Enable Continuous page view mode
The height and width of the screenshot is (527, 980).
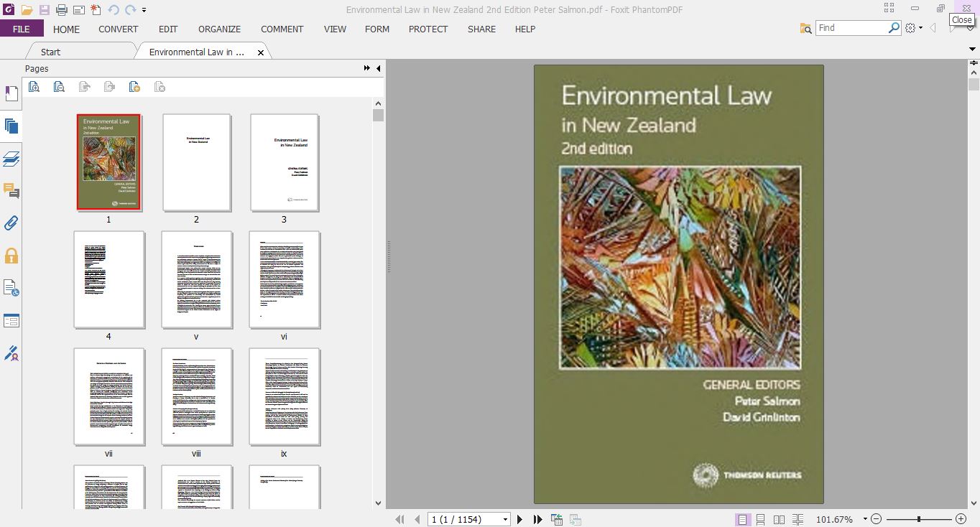point(760,519)
